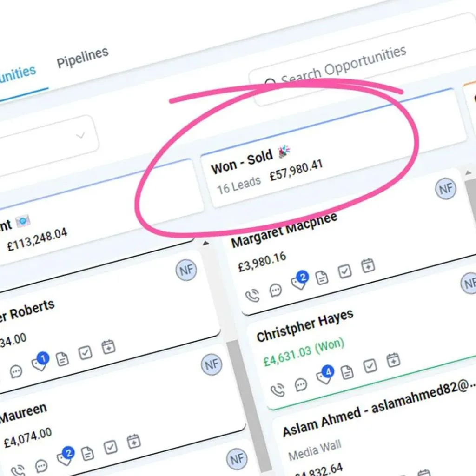Click scroll-up arrow of Won - Sold column
The width and height of the screenshot is (476, 476).
468,172
